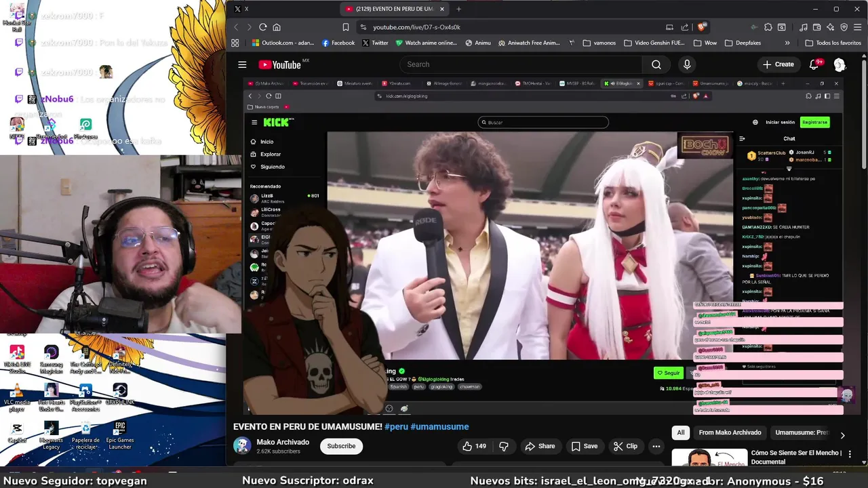Open the Todos los favoritos folder
Screen dimensions: 868x488
tap(833, 43)
